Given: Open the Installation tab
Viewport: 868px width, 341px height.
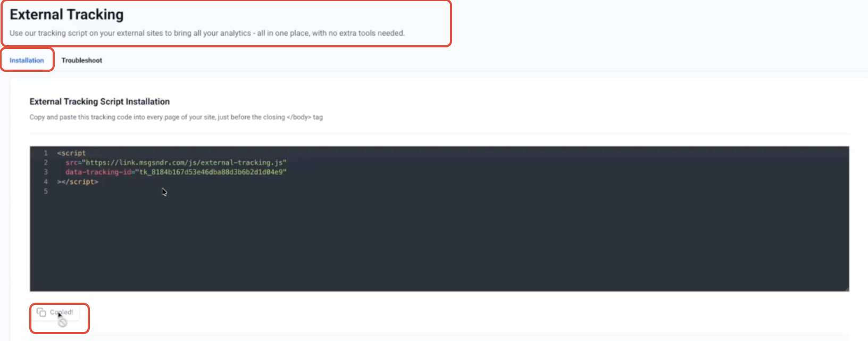Looking at the screenshot, I should tap(27, 60).
